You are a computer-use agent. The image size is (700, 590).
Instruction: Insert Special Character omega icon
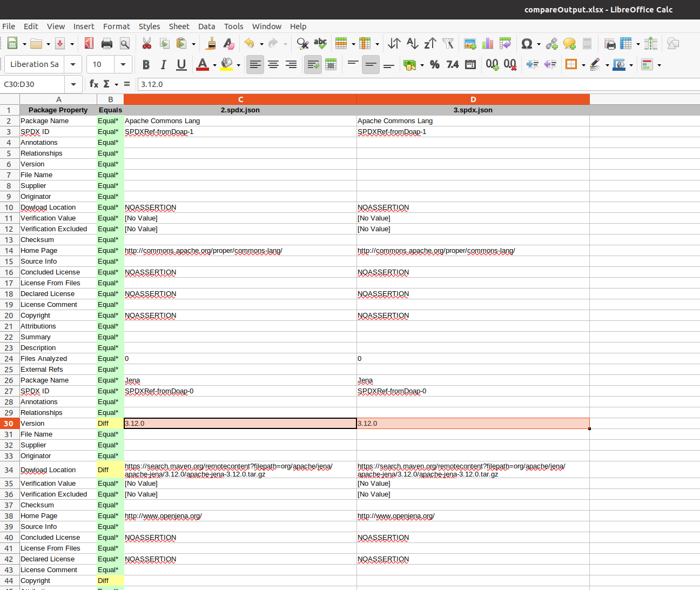coord(527,44)
